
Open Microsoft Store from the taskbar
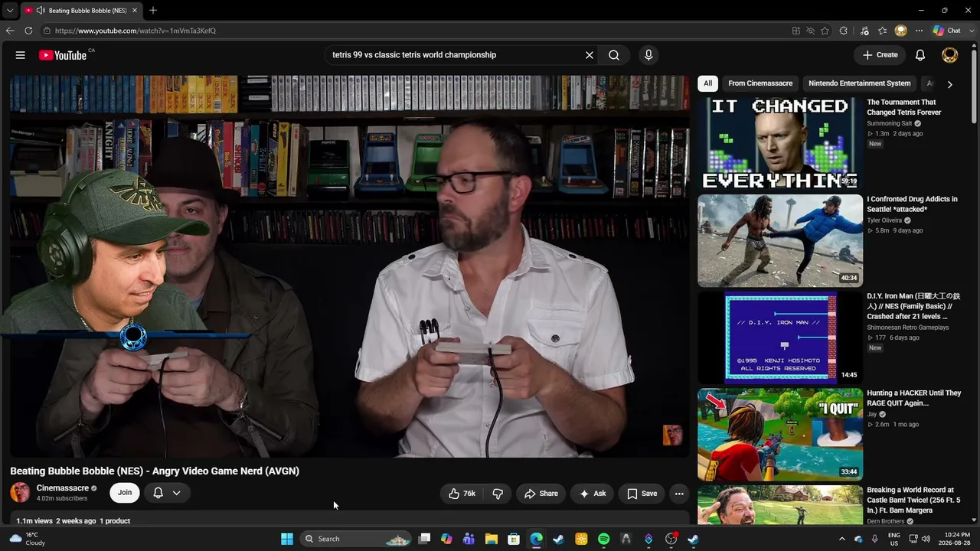(514, 539)
